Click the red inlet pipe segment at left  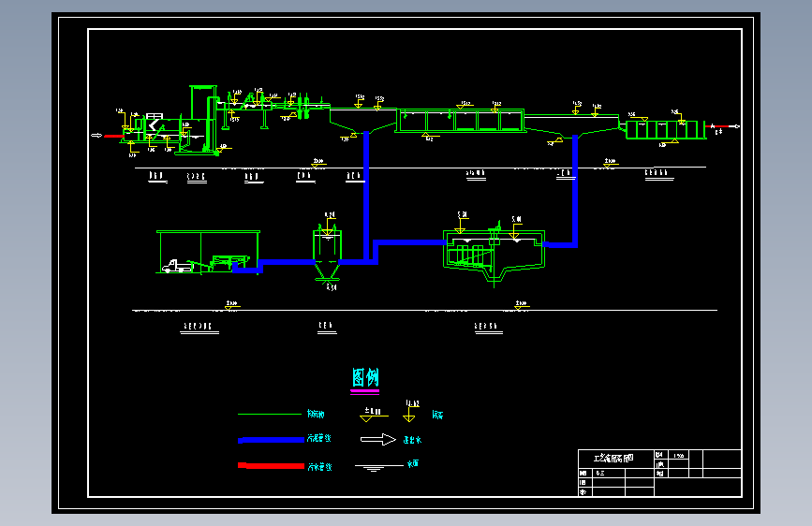[x=113, y=136]
